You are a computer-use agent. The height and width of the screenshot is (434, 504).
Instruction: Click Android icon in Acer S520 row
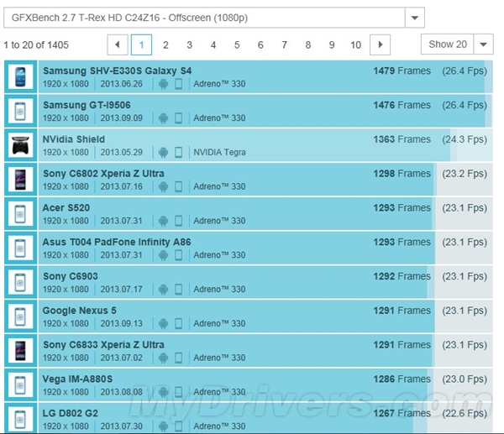tap(163, 221)
